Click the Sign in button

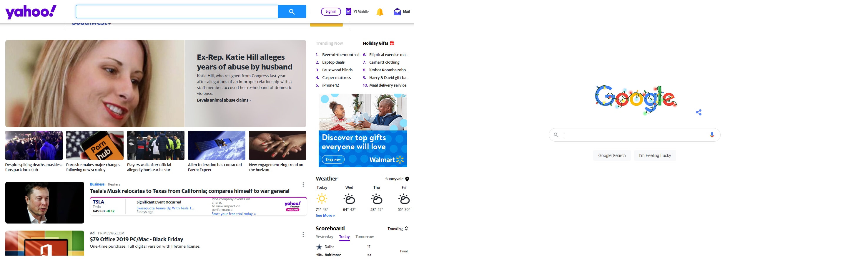point(331,11)
